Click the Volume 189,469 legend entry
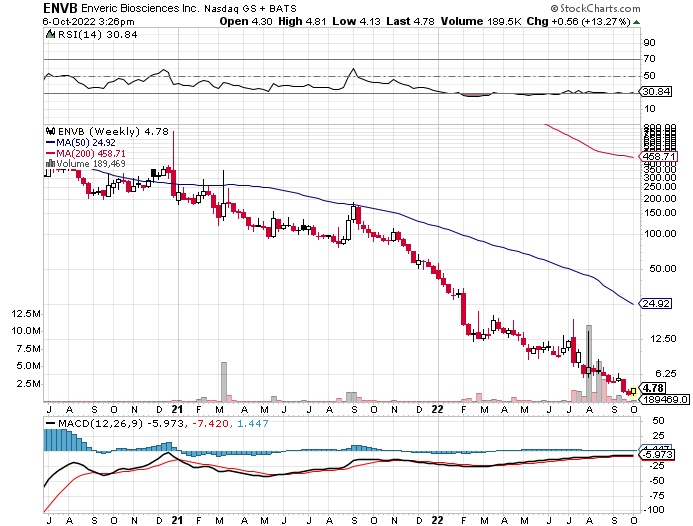Screen dimensions: 693x526 click(x=91, y=164)
